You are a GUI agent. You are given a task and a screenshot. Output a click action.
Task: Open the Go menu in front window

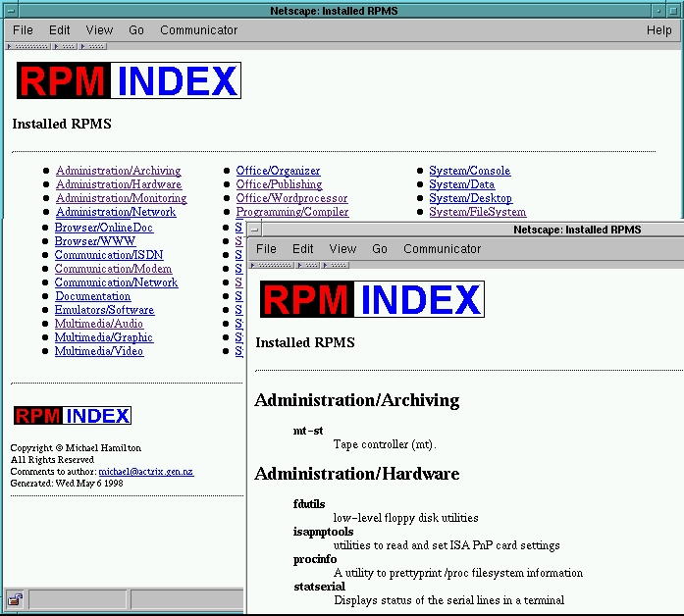click(x=380, y=249)
